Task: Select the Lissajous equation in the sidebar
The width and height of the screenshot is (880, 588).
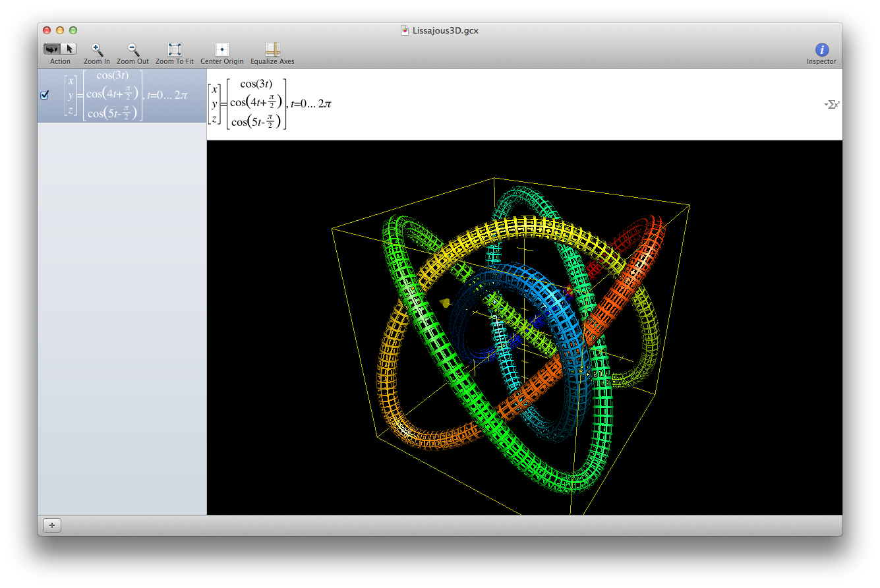Action: [122, 96]
